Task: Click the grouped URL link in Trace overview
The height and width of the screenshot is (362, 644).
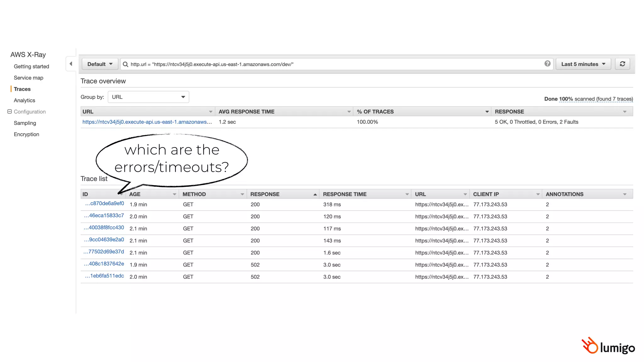Action: (x=147, y=122)
